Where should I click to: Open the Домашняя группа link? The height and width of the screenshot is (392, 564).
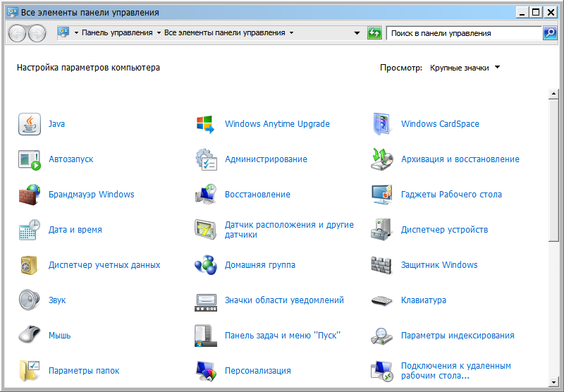pyautogui.click(x=260, y=265)
